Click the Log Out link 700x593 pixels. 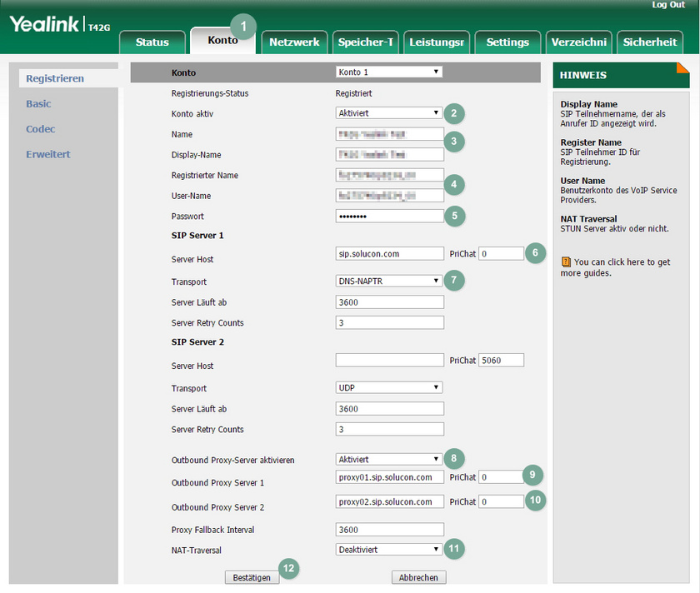point(668,5)
